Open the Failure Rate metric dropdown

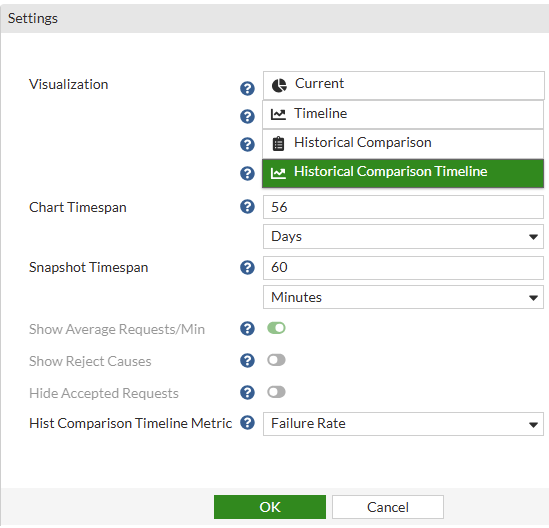click(x=403, y=424)
